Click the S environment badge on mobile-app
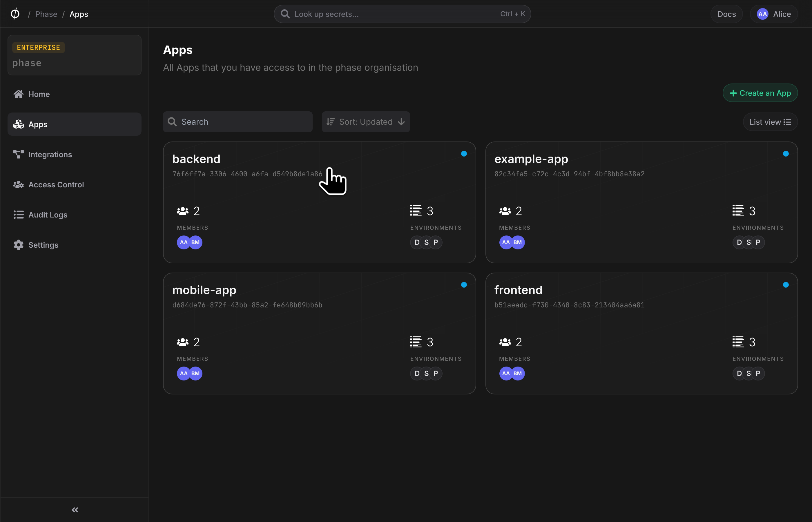 [x=426, y=374]
